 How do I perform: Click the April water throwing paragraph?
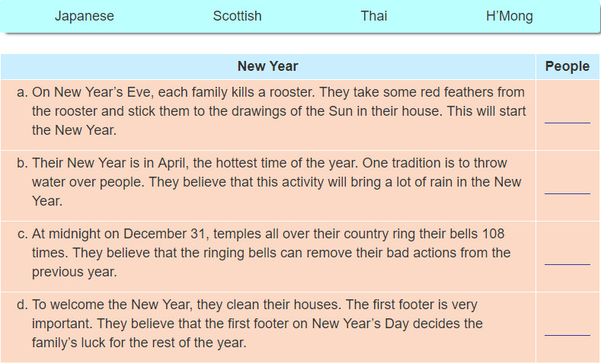(x=277, y=182)
